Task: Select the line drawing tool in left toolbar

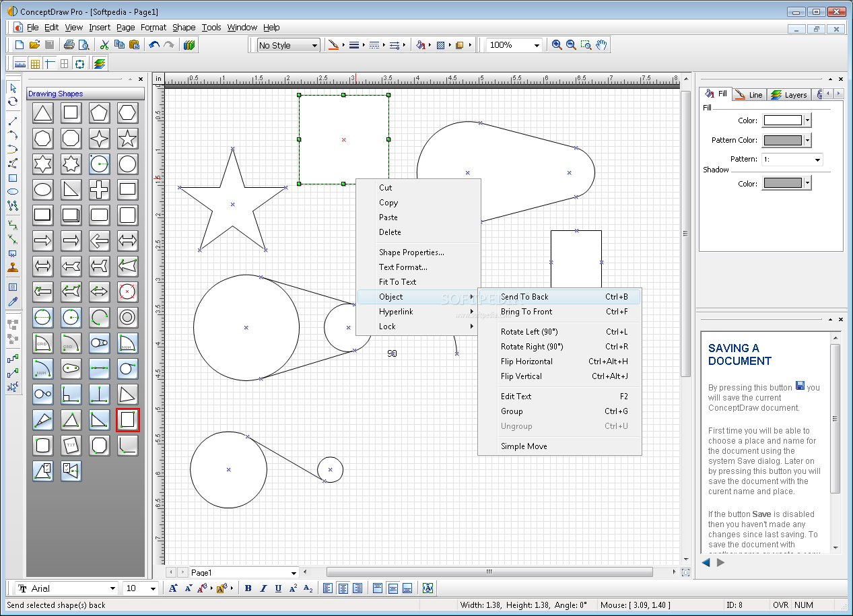Action: click(13, 121)
